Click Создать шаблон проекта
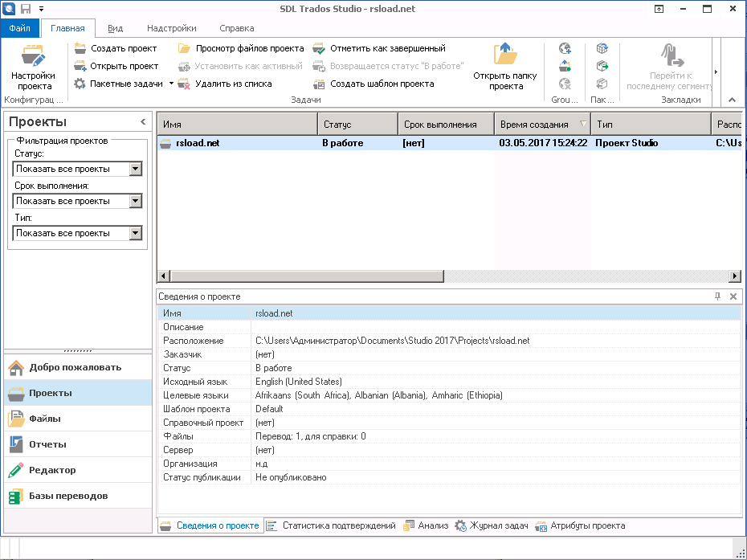 point(373,84)
